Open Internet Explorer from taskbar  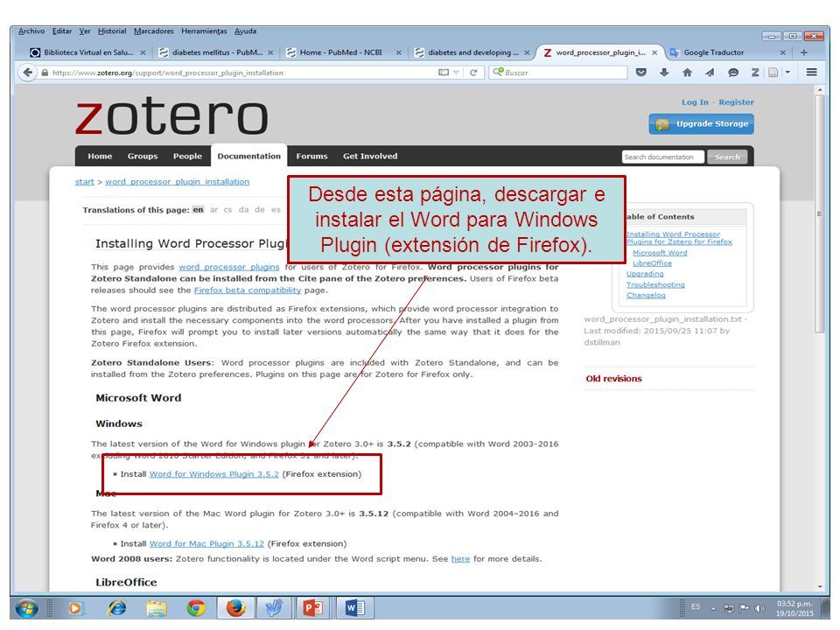(116, 608)
